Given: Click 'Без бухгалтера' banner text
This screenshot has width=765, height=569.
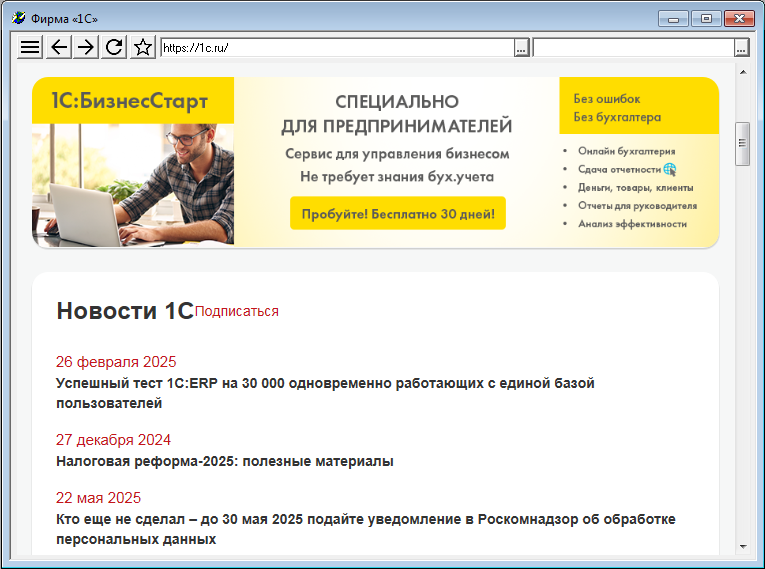Looking at the screenshot, I should click(x=617, y=117).
